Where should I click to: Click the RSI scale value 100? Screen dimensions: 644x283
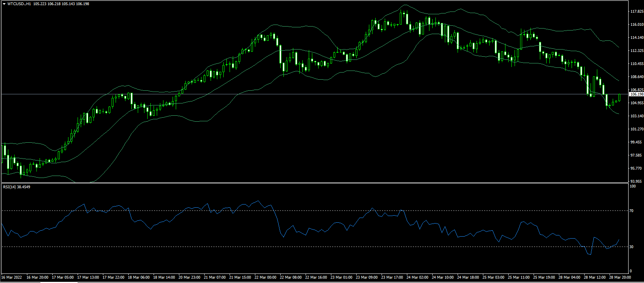click(633, 186)
